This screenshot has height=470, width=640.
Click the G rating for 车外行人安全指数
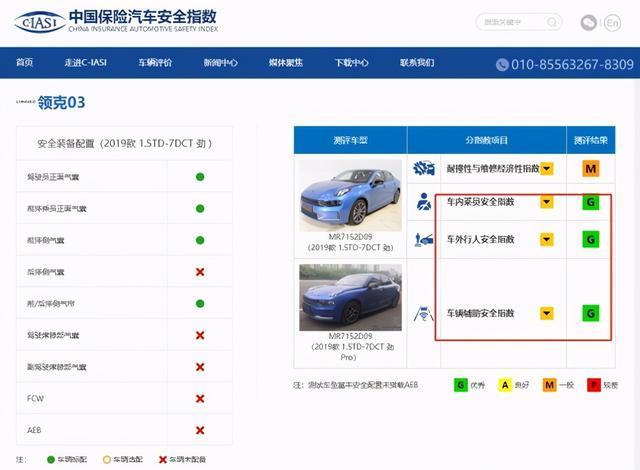pyautogui.click(x=591, y=239)
